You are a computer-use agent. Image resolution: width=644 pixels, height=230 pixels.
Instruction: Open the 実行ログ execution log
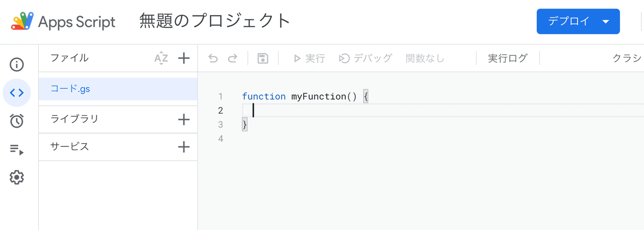508,58
